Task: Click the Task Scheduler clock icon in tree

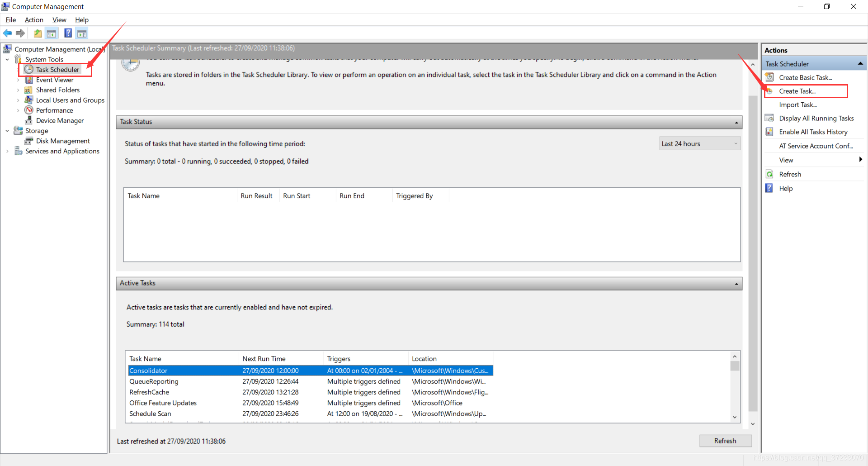Action: 29,69
